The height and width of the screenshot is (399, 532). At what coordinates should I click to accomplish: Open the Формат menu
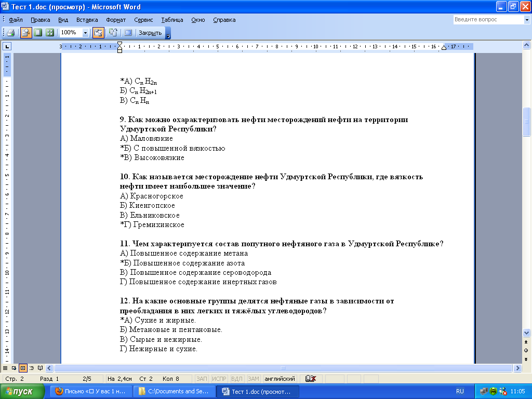pos(116,20)
